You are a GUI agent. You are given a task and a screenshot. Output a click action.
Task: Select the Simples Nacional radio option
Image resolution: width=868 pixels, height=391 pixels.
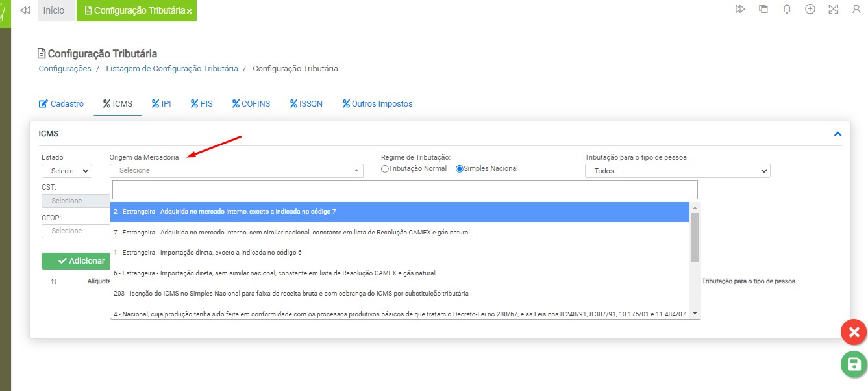pos(460,169)
